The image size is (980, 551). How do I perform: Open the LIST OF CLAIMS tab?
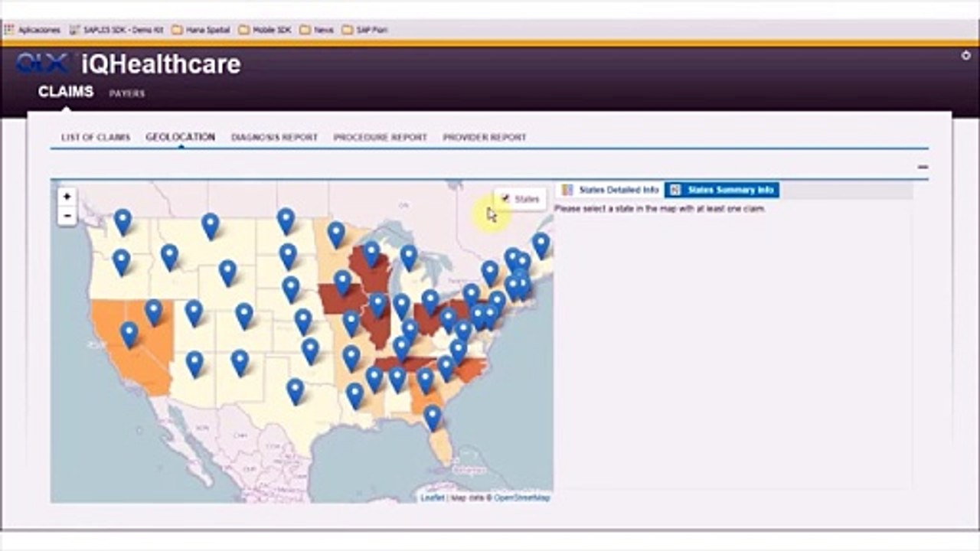coord(96,137)
